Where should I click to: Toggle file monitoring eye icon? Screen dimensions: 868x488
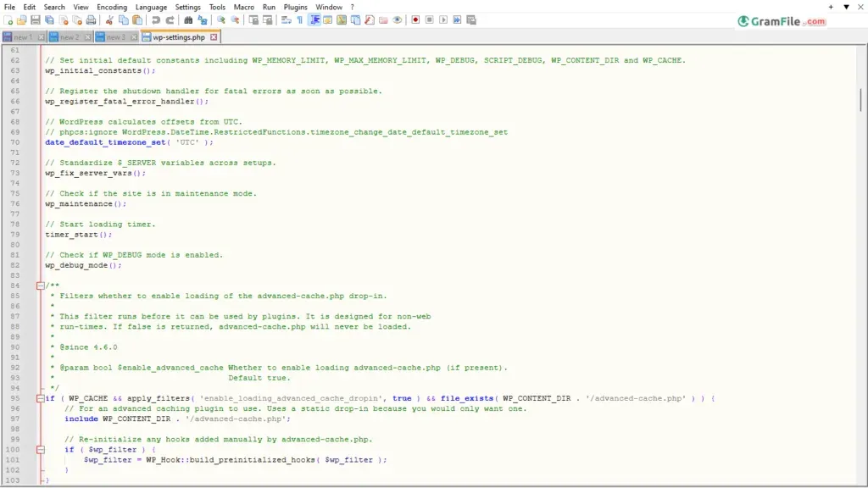point(397,20)
